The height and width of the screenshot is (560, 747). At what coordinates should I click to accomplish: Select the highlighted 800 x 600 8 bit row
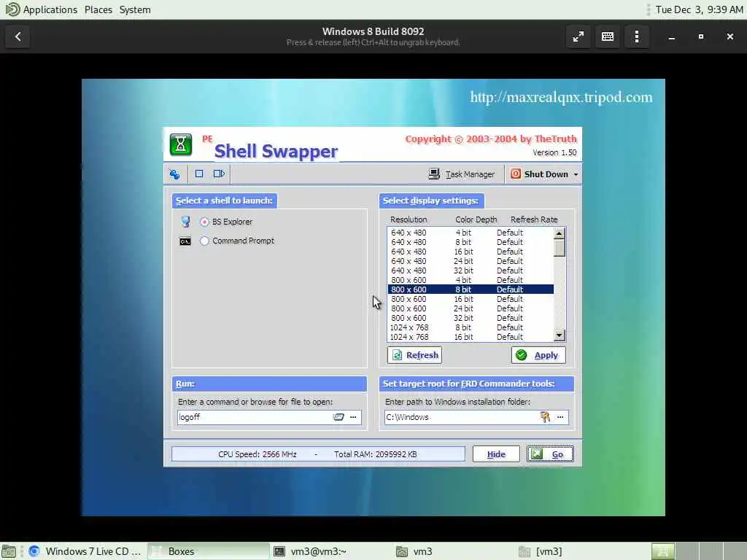[471, 289]
